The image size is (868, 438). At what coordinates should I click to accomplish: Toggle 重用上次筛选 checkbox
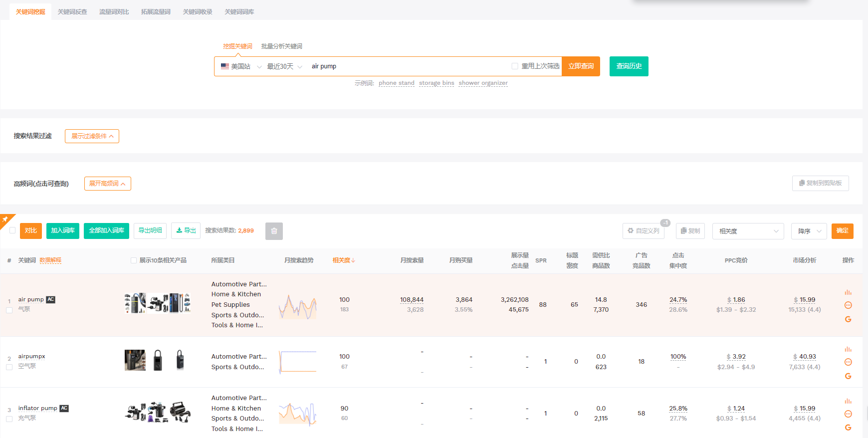coord(515,66)
